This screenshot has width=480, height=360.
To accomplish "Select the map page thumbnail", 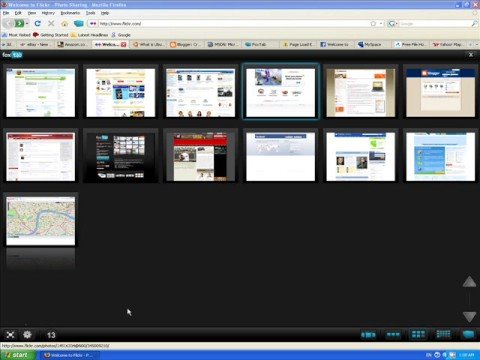I will (x=41, y=221).
